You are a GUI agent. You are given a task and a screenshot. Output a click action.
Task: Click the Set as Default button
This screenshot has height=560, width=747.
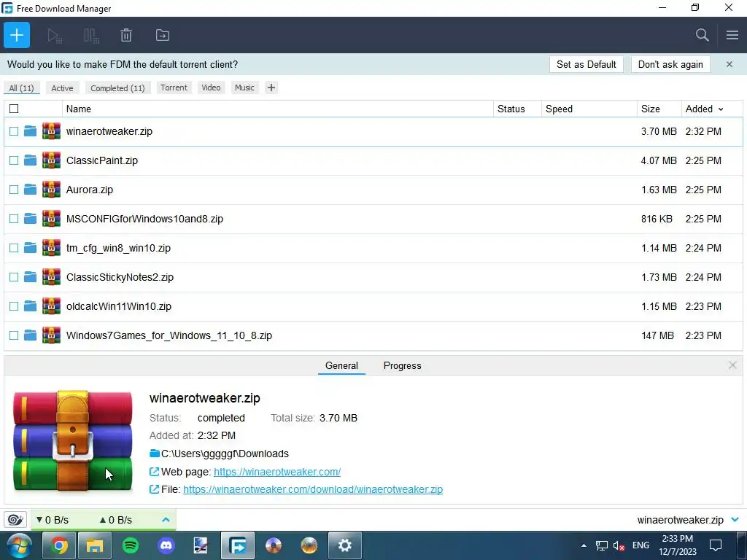(x=587, y=64)
